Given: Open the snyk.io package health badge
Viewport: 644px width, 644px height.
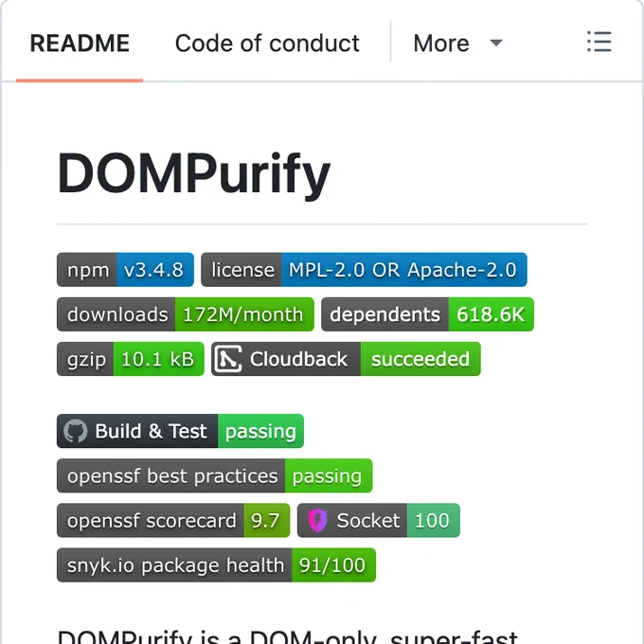Looking at the screenshot, I should [216, 565].
